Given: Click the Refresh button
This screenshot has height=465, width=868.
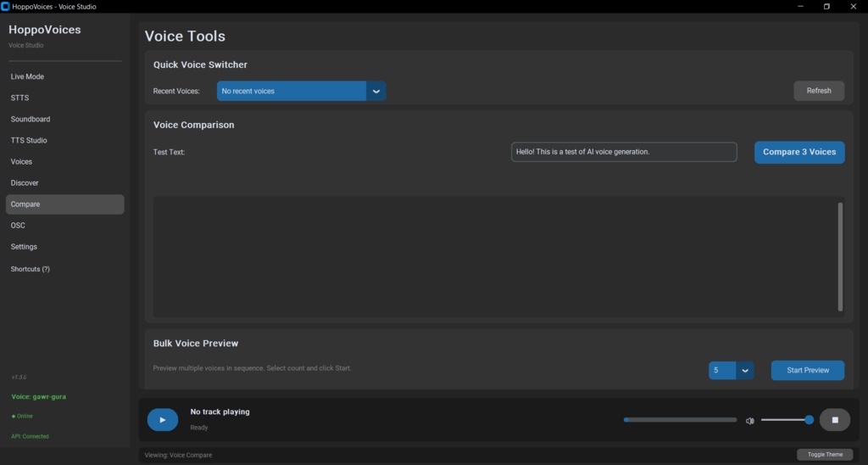Looking at the screenshot, I should pos(819,91).
